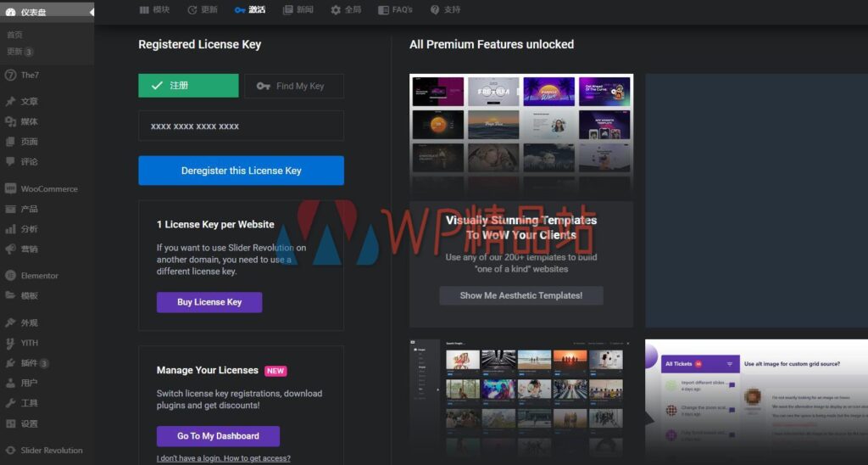The height and width of the screenshot is (465, 868).
Task: Select the 激活 activation tab
Action: 250,9
